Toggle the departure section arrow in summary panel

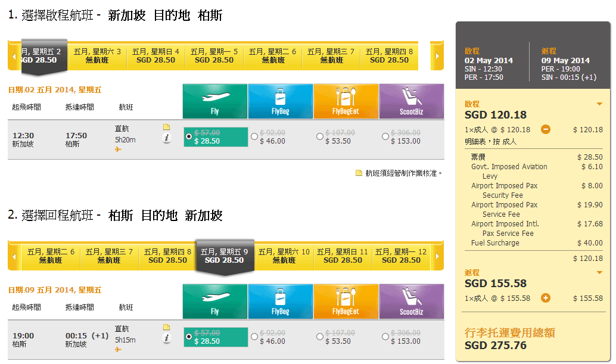click(x=599, y=105)
